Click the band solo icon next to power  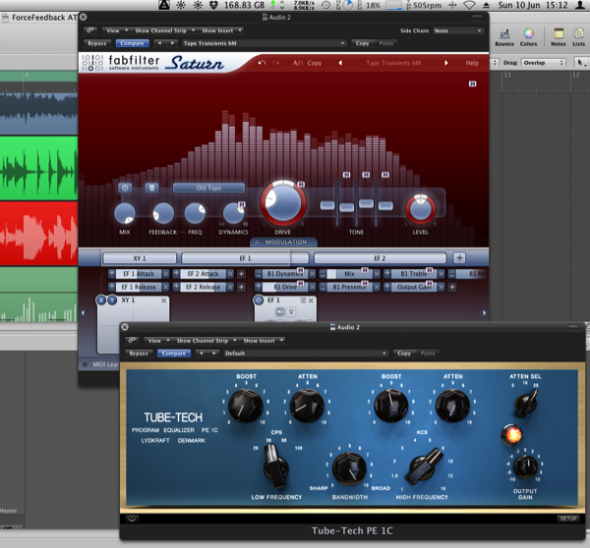coord(151,187)
